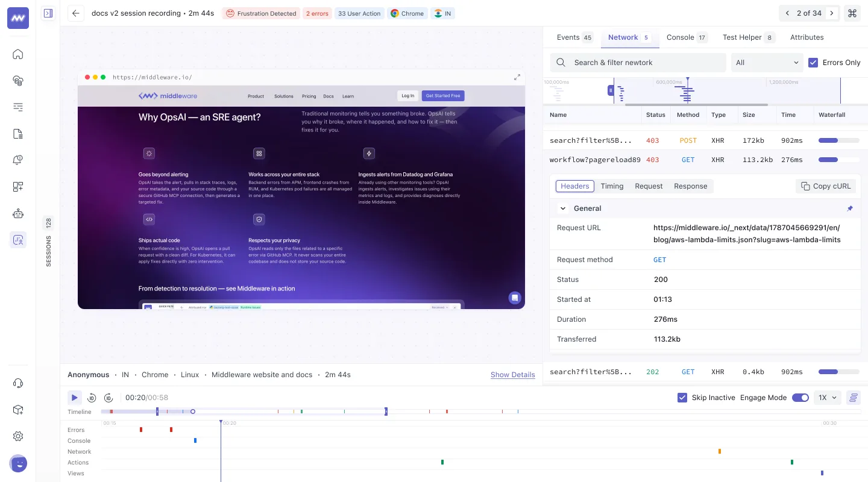
Task: Go back with the left arrow button
Action: coord(75,13)
